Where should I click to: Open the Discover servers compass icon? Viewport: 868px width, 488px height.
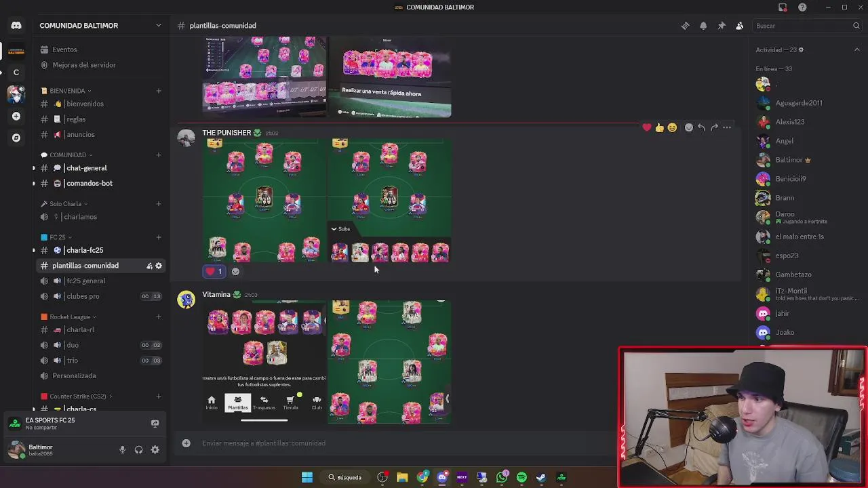tap(16, 138)
